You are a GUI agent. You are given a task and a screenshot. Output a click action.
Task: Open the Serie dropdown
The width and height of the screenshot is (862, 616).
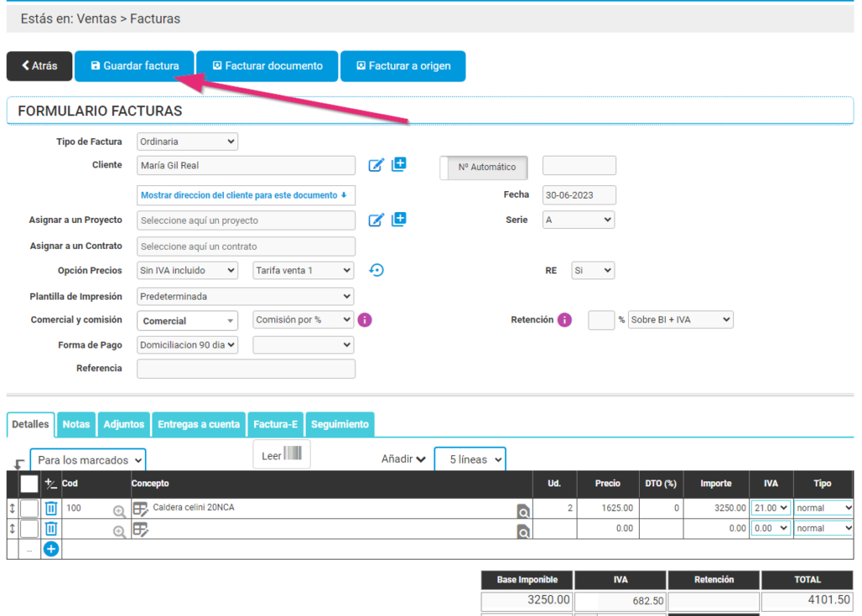pos(577,219)
